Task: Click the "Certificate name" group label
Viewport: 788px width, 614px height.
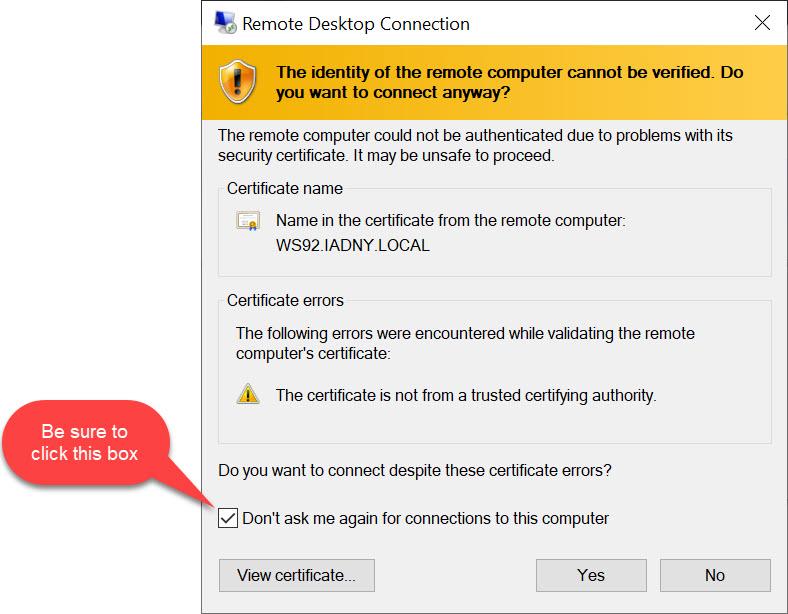Action: (x=284, y=188)
